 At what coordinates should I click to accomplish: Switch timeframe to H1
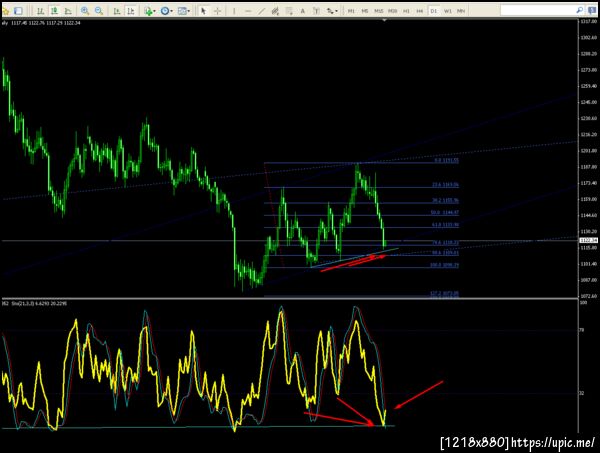(406, 11)
